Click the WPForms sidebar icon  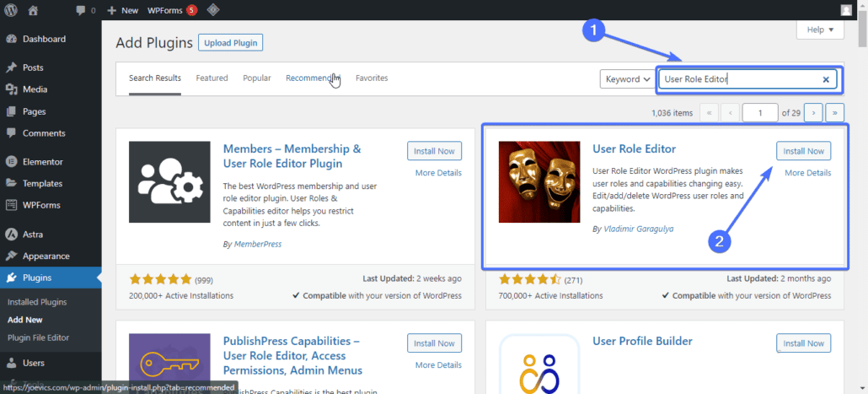click(11, 205)
